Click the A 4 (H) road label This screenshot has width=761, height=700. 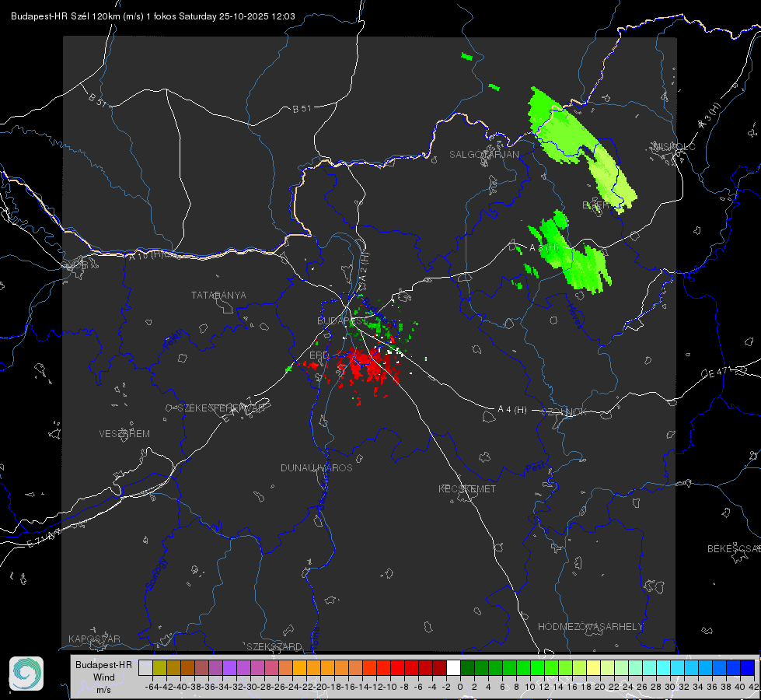click(x=512, y=410)
